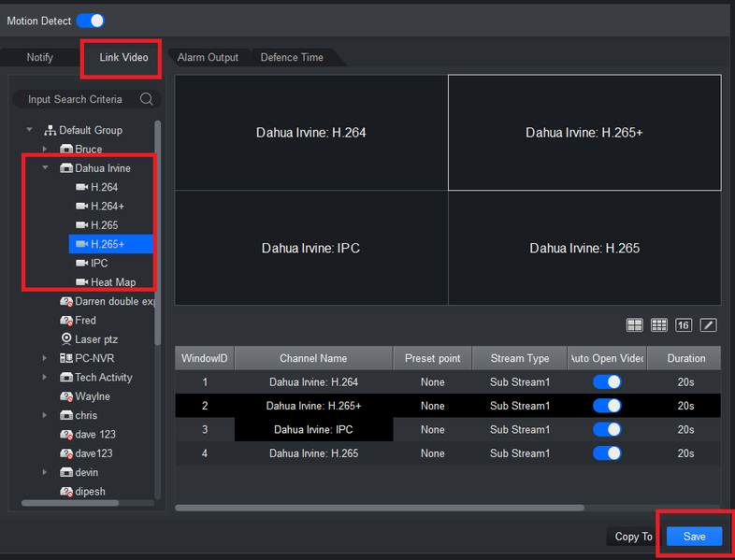Screen dimensions: 735x560
Task: Select the Heat Map camera channel
Action: [111, 282]
